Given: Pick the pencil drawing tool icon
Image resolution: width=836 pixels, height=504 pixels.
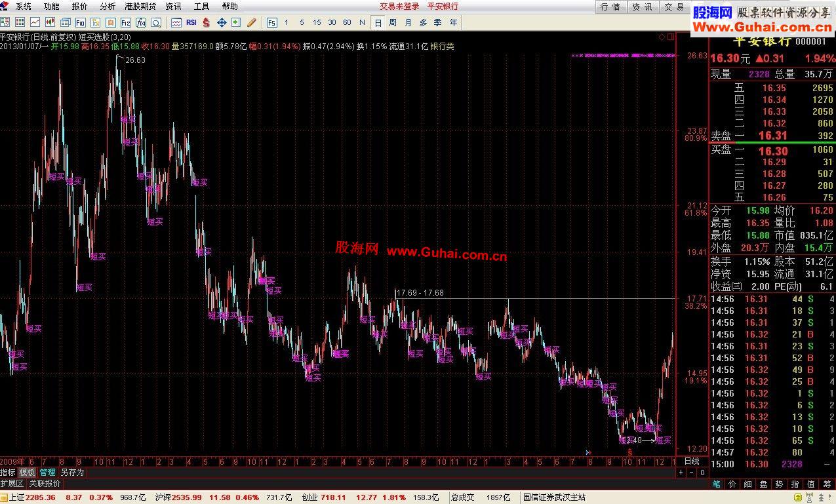Looking at the screenshot, I should click(252, 22).
